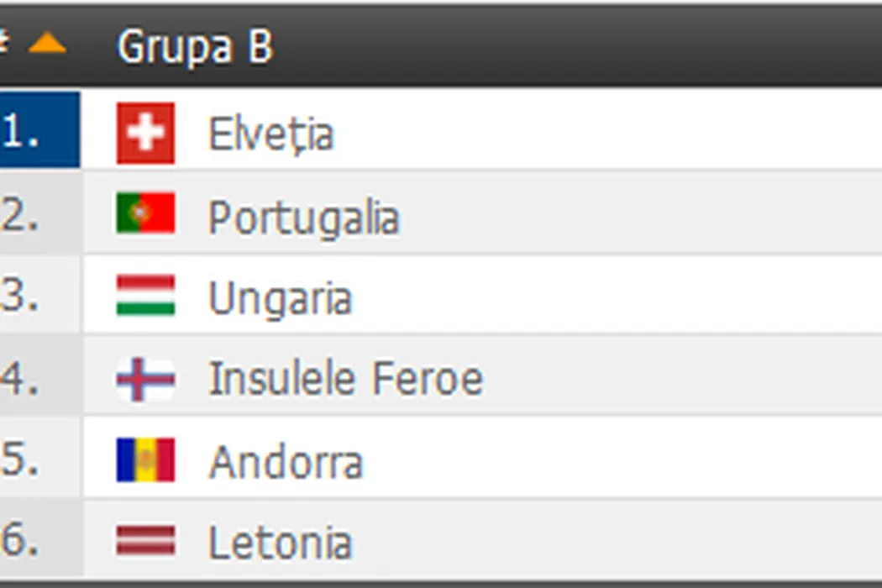Click the blue highlighted rank 1 cell
This screenshot has height=588, width=882.
pyautogui.click(x=38, y=131)
